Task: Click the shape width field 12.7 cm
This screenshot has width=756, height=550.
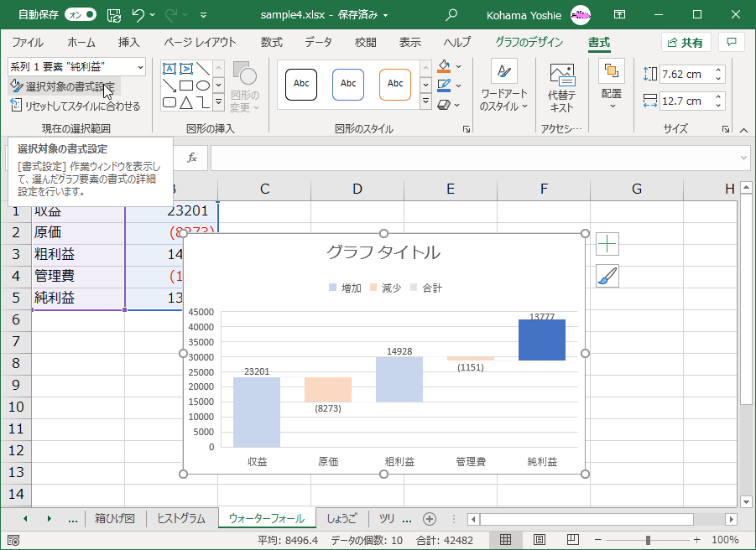Action: coord(686,101)
